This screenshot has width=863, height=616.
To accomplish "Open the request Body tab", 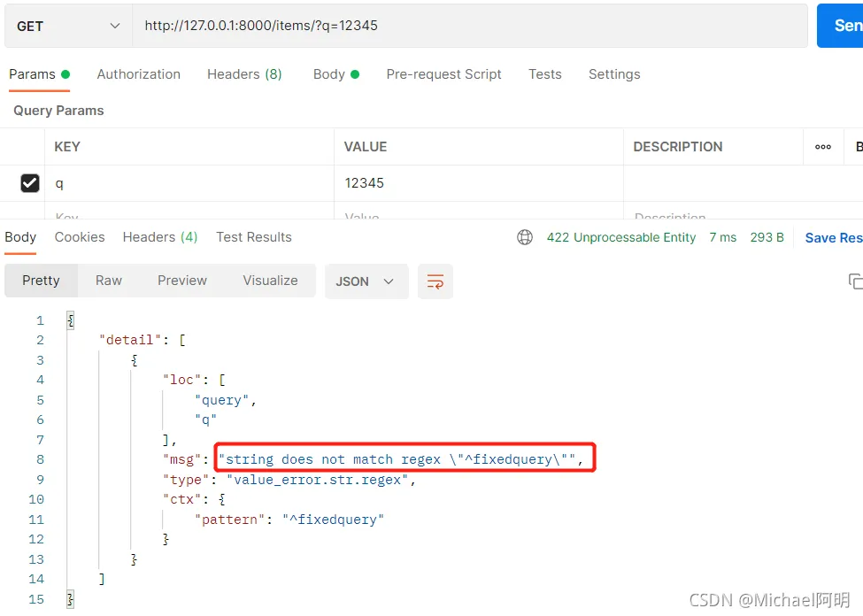I will click(x=335, y=74).
